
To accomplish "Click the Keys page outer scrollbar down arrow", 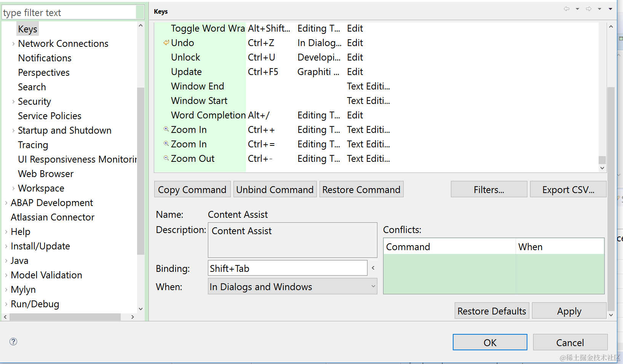I will coord(611,315).
